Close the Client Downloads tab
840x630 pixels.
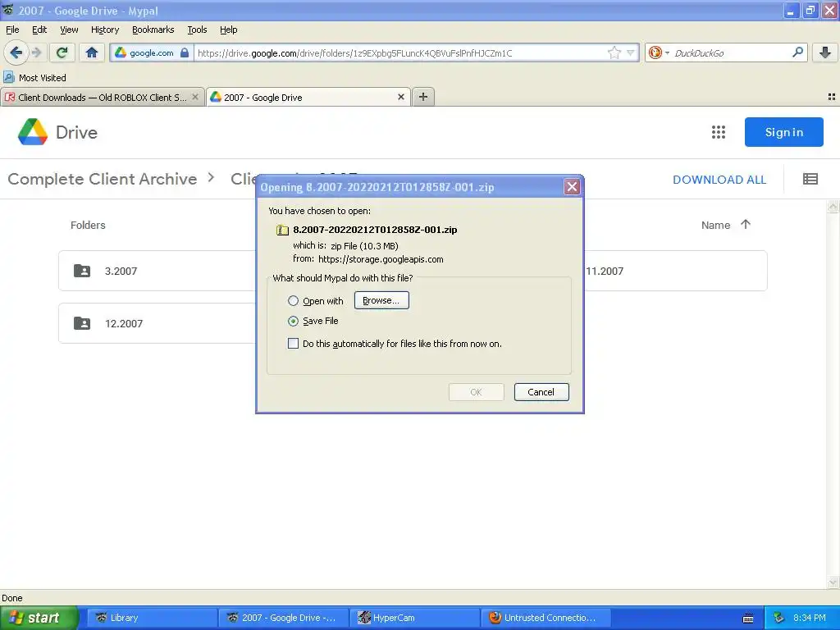click(x=195, y=97)
